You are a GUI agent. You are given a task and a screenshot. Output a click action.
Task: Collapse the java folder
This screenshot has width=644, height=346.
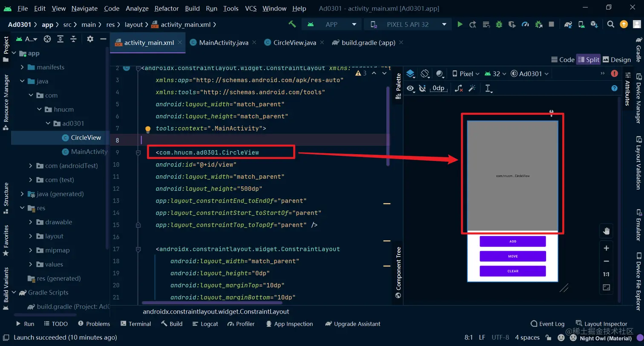click(x=22, y=81)
